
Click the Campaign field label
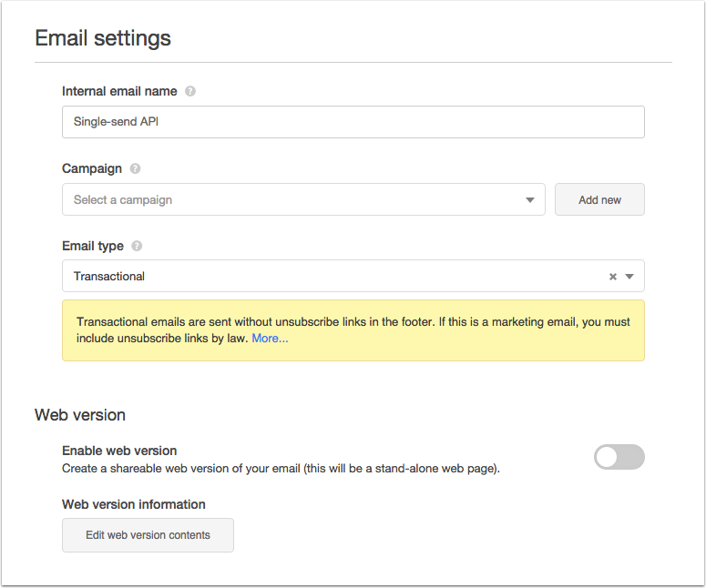tap(92, 168)
